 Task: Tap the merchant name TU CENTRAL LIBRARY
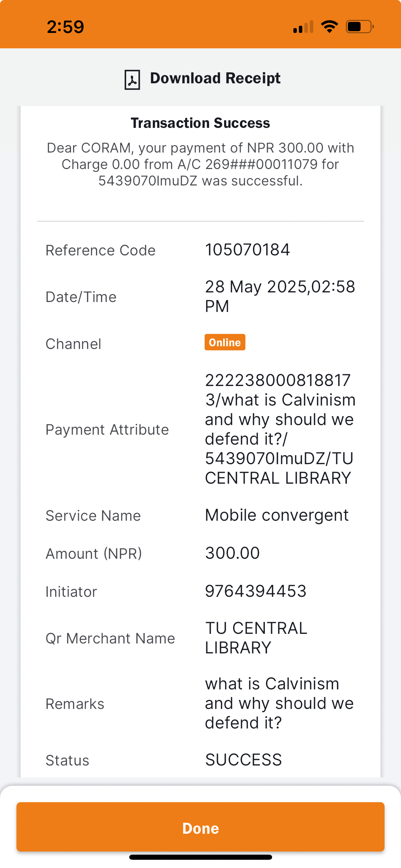pos(256,638)
